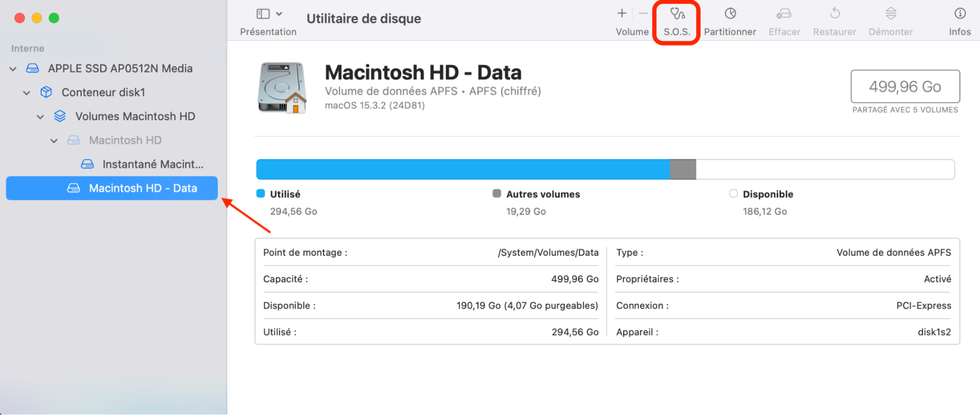This screenshot has height=415, width=980.
Task: Click the 19,29 Go other volumes figure
Action: tap(526, 211)
